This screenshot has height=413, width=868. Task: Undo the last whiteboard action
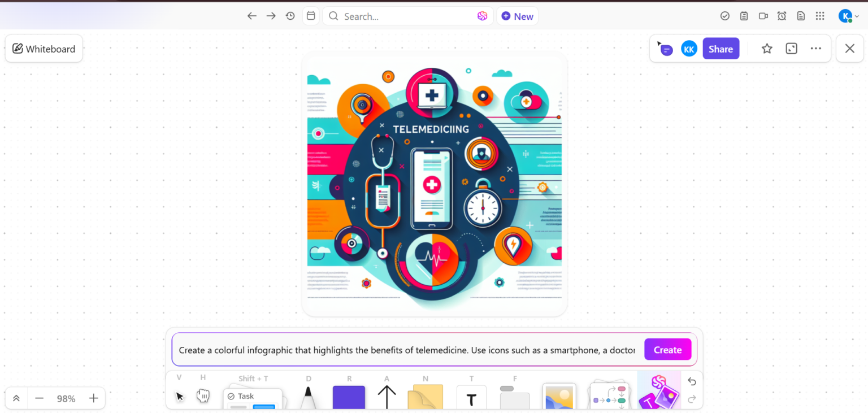692,381
